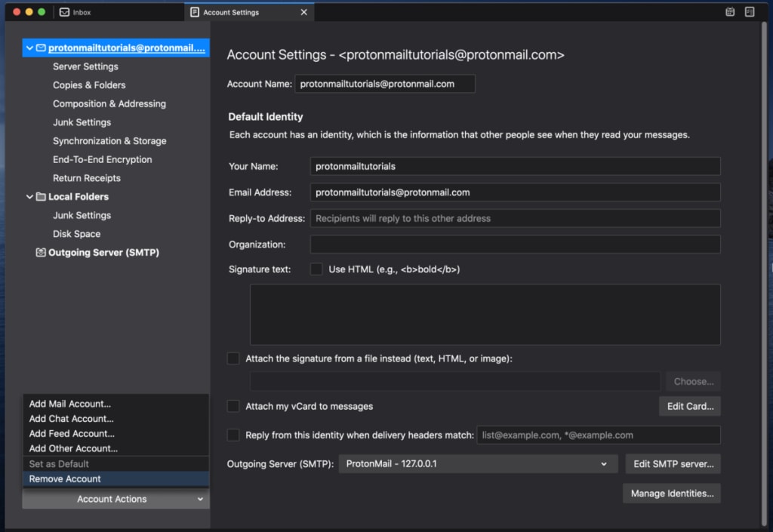Click the Local Folders folder icon
Image resolution: width=773 pixels, height=532 pixels.
[41, 196]
